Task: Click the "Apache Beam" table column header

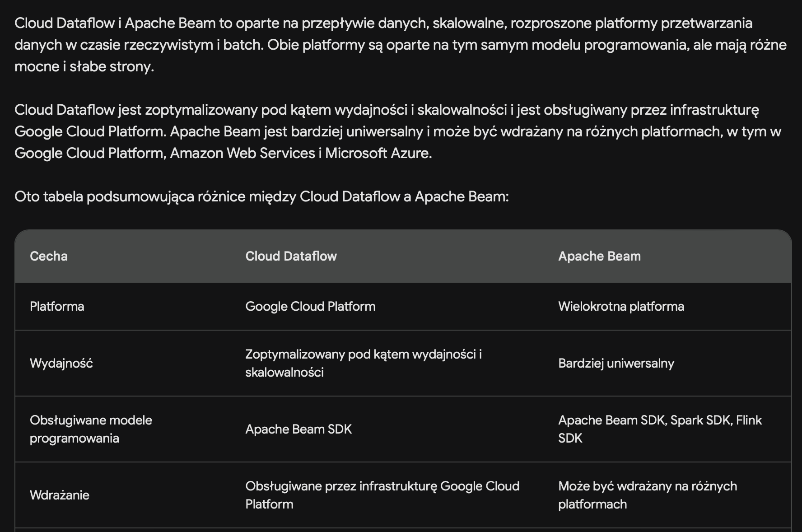Action: click(599, 256)
